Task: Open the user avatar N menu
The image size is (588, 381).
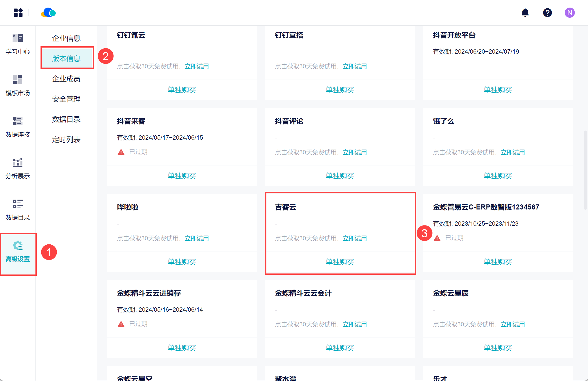Action: click(569, 12)
